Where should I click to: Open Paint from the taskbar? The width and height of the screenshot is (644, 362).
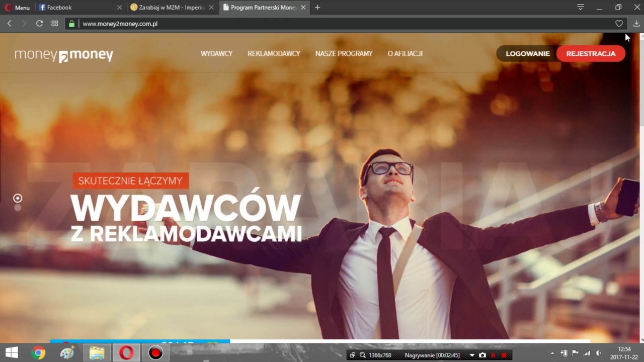pos(67,353)
